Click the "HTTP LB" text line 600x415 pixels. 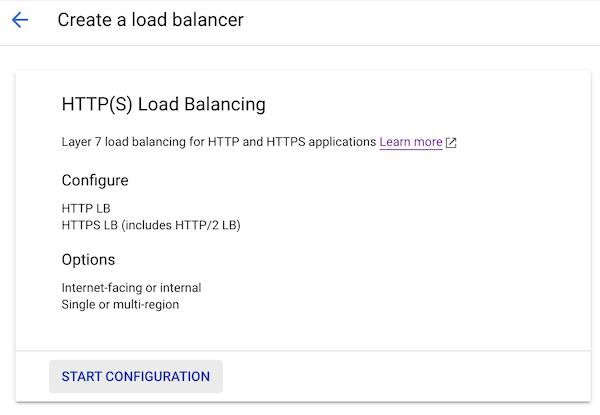pyautogui.click(x=86, y=208)
